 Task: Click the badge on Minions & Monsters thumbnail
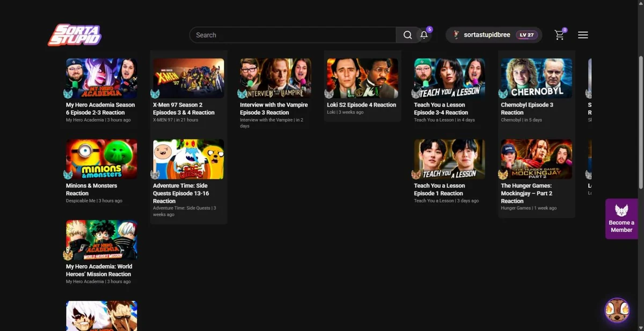68,175
